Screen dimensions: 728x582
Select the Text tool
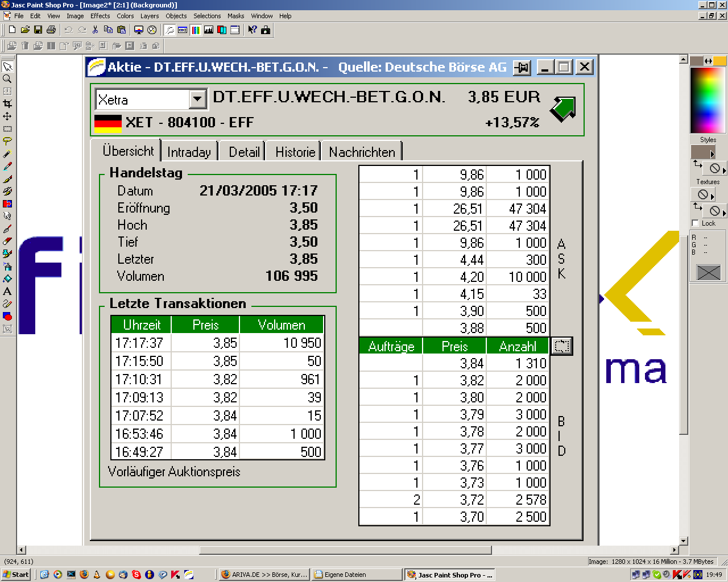7,291
